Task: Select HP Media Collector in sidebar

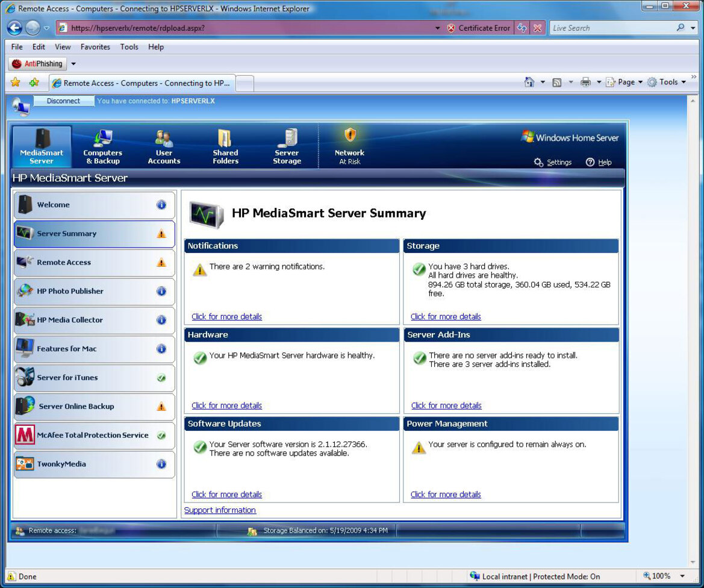Action: pos(95,320)
